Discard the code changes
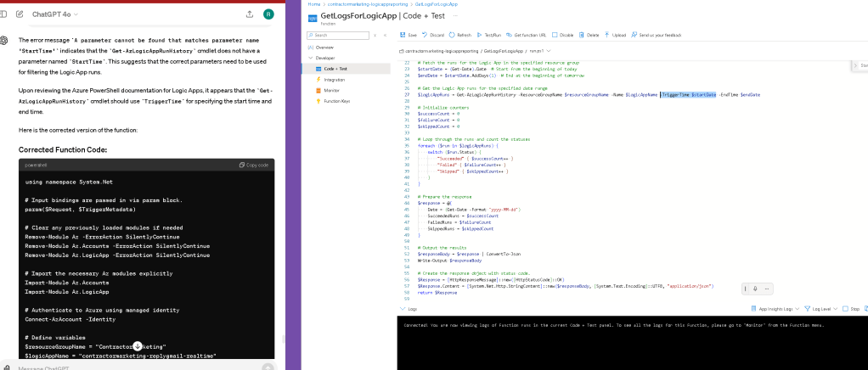868x370 pixels. [x=433, y=35]
